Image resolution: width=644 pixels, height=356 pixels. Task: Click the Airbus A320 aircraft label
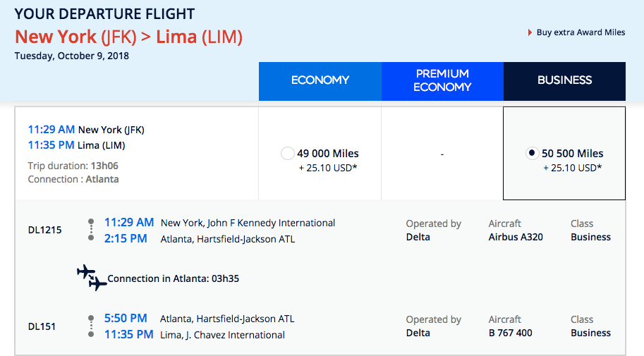point(516,237)
